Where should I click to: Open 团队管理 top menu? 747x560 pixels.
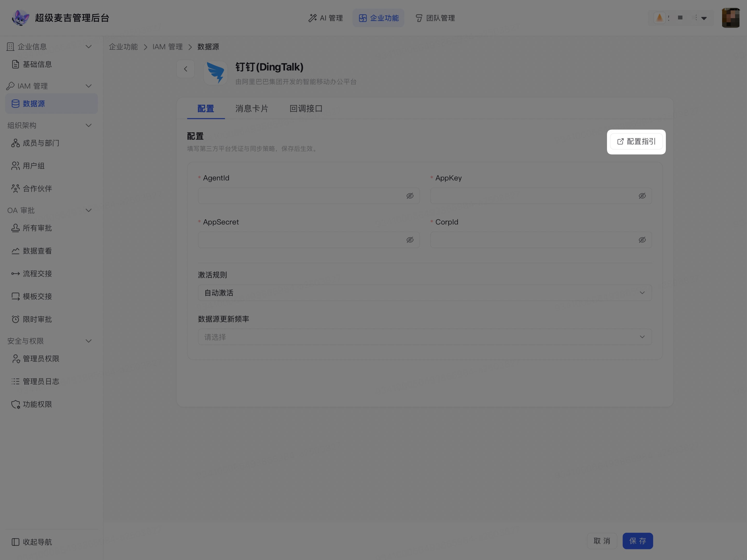[435, 18]
